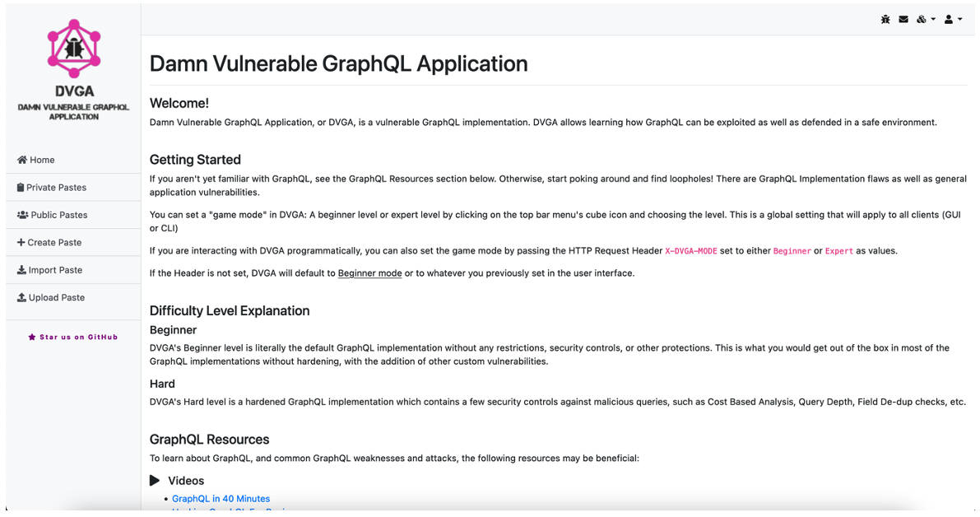Viewport: 980px width, 517px height.
Task: Click the DVGA logo image
Action: [73, 49]
